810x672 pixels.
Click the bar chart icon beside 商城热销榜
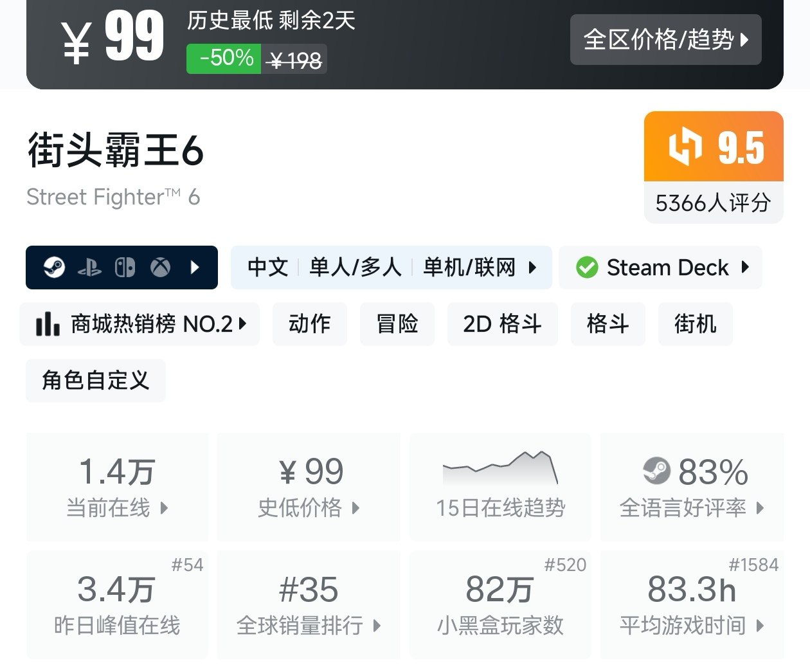click(x=48, y=324)
